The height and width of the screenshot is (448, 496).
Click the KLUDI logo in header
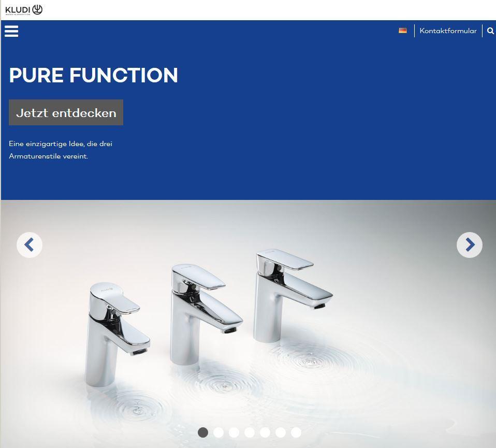coord(24,10)
